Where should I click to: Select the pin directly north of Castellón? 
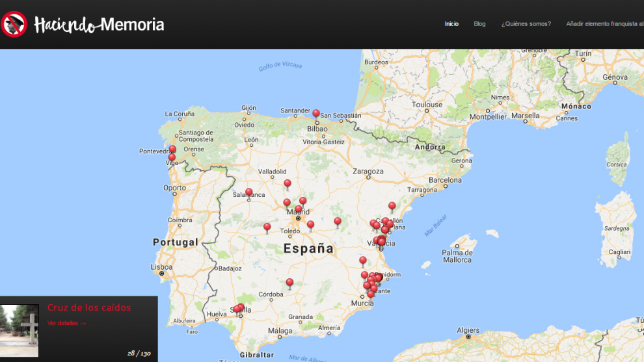pyautogui.click(x=392, y=206)
